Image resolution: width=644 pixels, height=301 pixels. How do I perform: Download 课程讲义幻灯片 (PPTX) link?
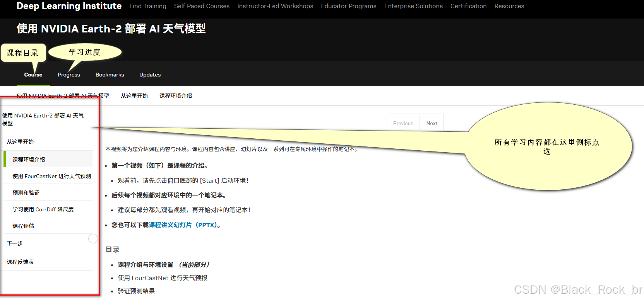(x=183, y=225)
